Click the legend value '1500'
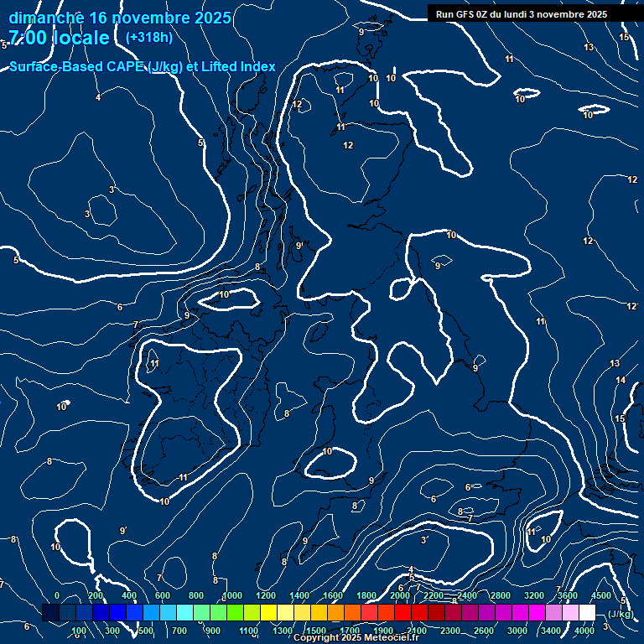This screenshot has width=644, height=644. point(316,631)
